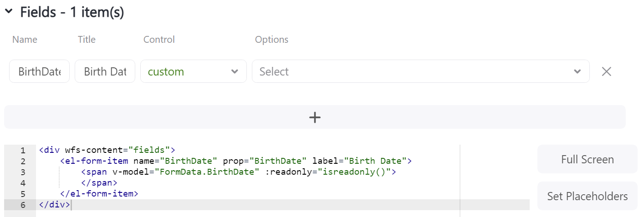Click the closing </span> tag

pyautogui.click(x=99, y=182)
